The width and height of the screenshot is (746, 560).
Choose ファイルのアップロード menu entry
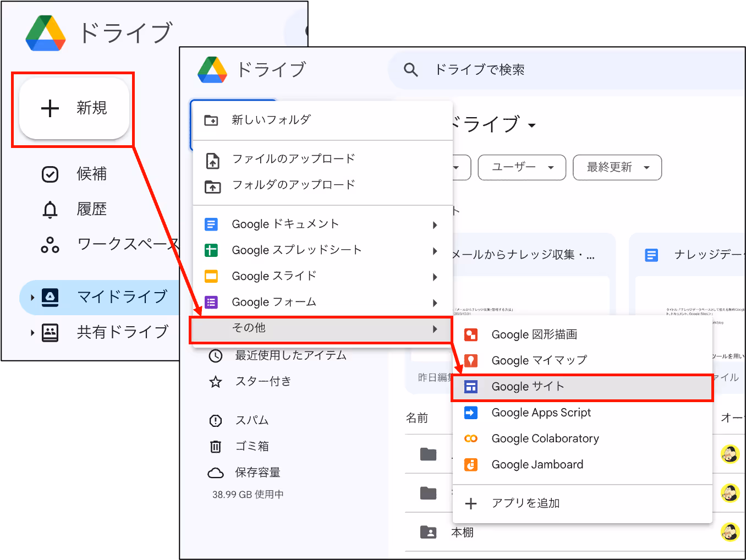pyautogui.click(x=322, y=159)
